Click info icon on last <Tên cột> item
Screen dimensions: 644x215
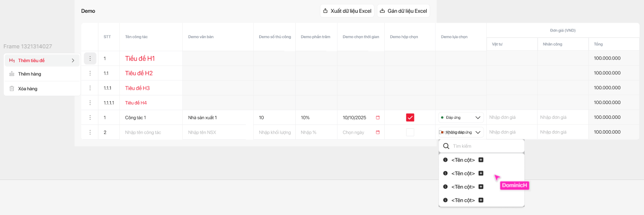[445, 200]
